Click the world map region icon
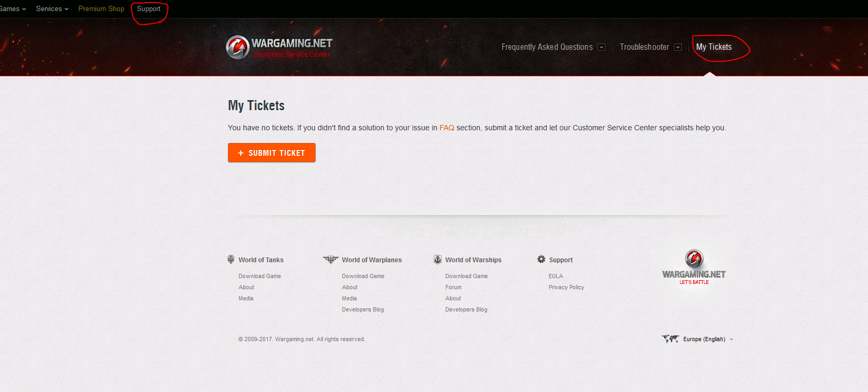Screen dimensions: 868x392 click(670, 339)
